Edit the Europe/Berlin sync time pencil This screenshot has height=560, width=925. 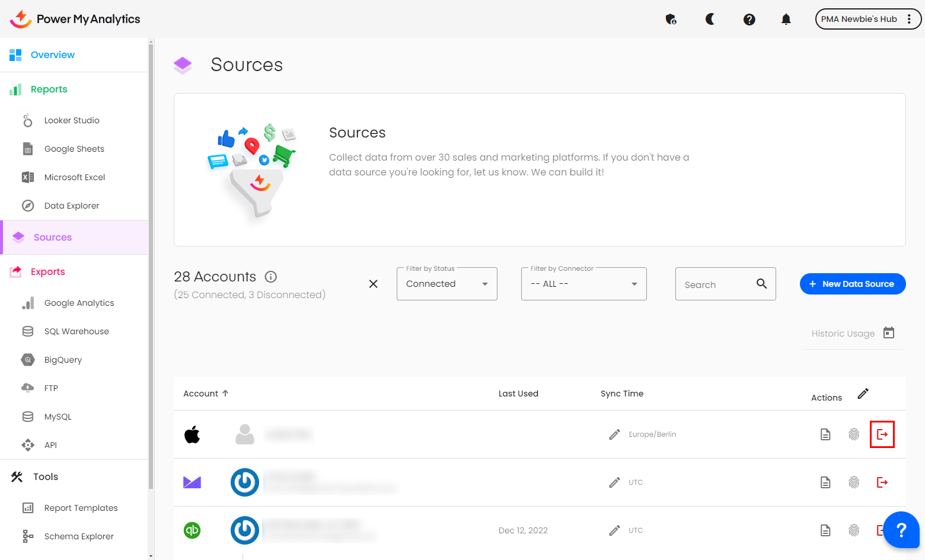point(614,434)
